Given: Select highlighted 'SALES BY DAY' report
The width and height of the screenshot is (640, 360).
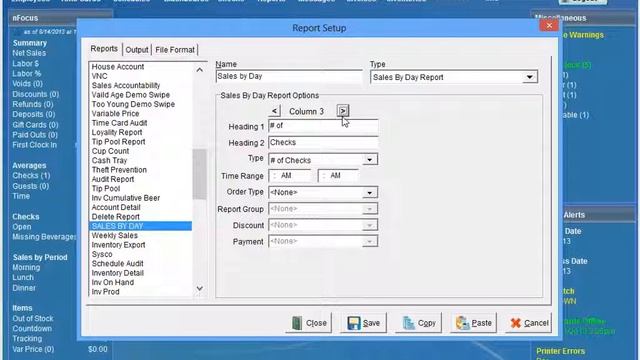Looking at the screenshot, I should pyautogui.click(x=140, y=226).
